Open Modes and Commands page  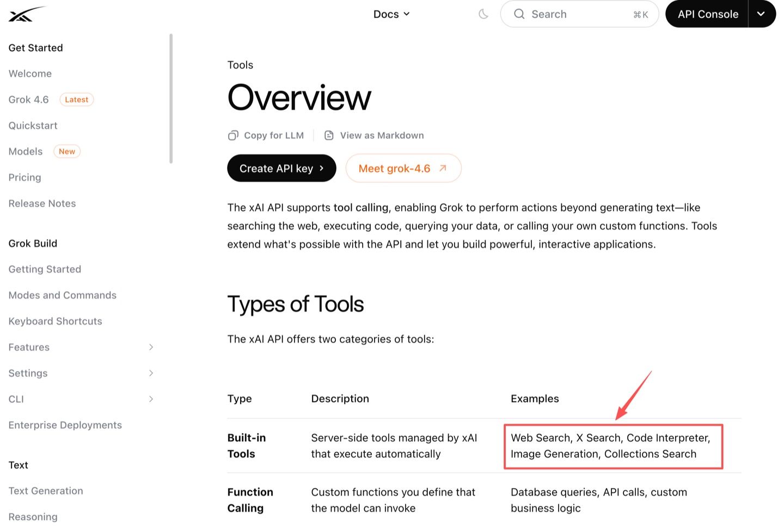pos(63,295)
